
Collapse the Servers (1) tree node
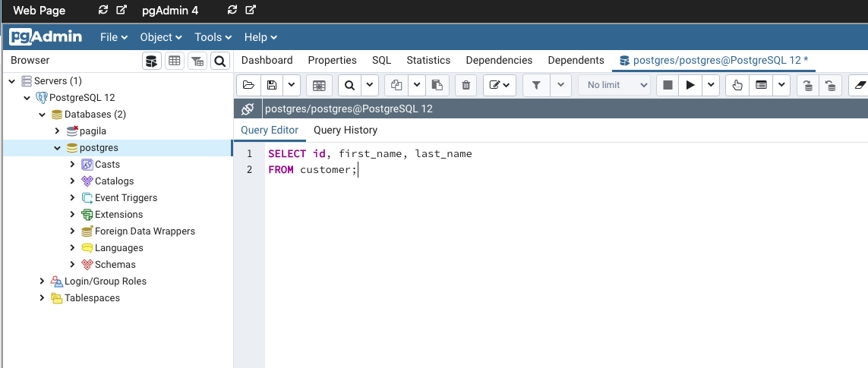pyautogui.click(x=12, y=81)
